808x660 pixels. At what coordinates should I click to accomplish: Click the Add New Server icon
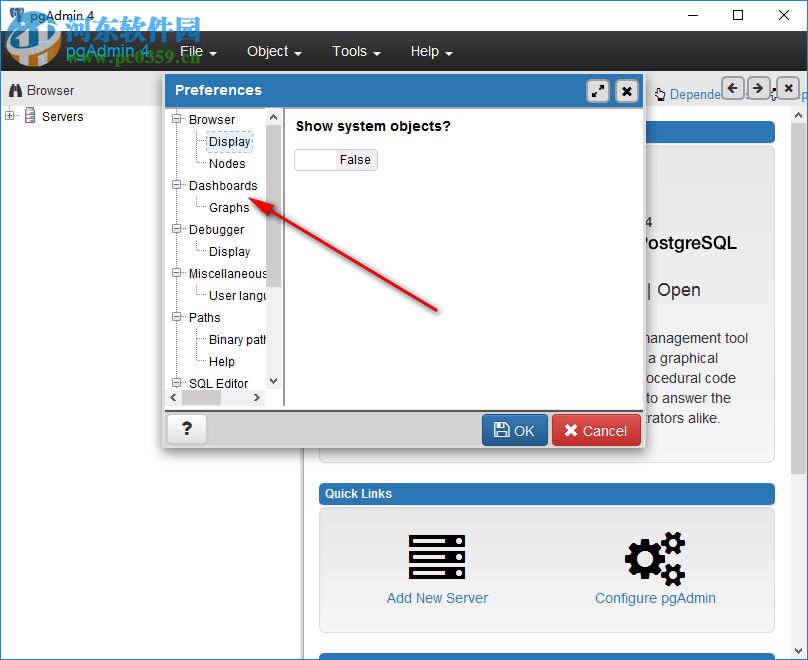[436, 556]
